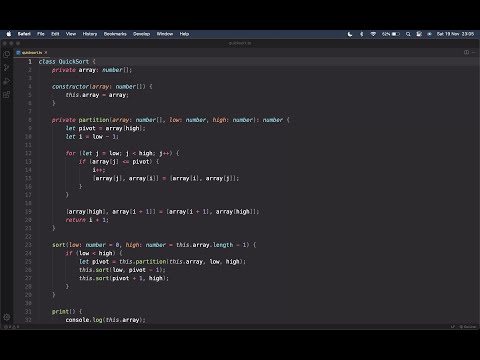
Task: Click 'if (array[j] <= pivot)' line
Action: click(x=119, y=162)
